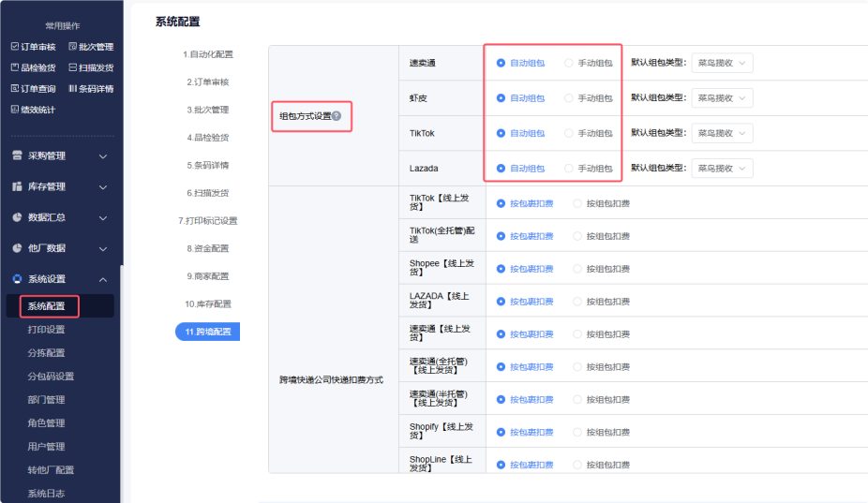Screen dimensions: 868x503
Task: Open the 批次管理 quick action icon
Action: [x=73, y=47]
